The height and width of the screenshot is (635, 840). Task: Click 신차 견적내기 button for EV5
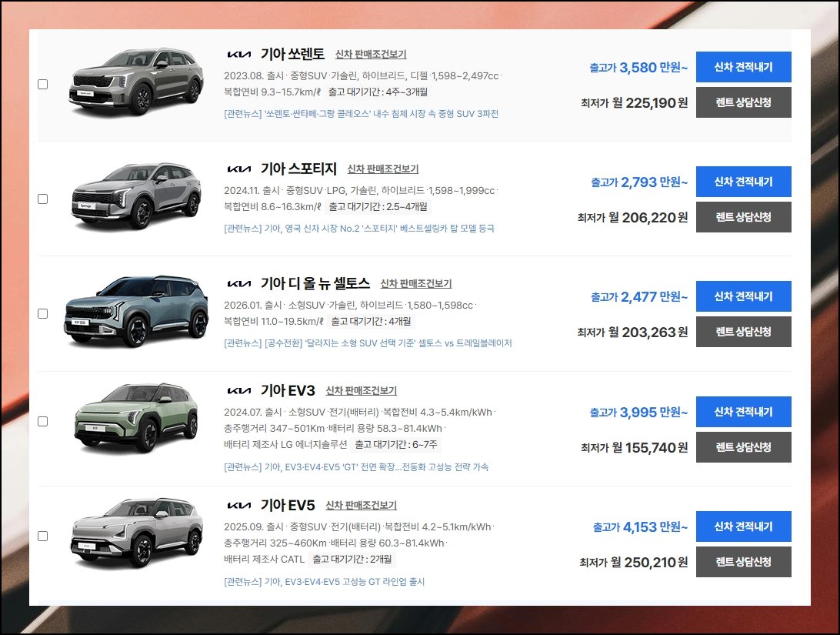(x=744, y=526)
